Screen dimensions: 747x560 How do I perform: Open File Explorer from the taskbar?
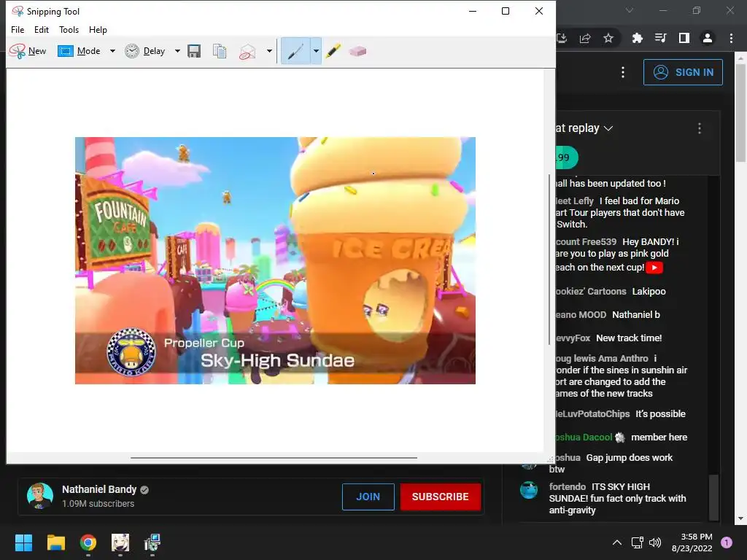point(55,542)
